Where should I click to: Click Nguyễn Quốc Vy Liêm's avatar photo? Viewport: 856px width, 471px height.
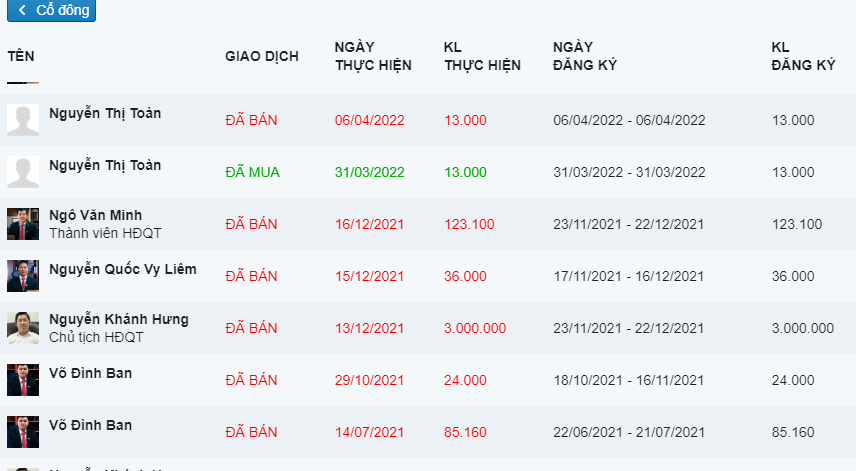tap(23, 276)
